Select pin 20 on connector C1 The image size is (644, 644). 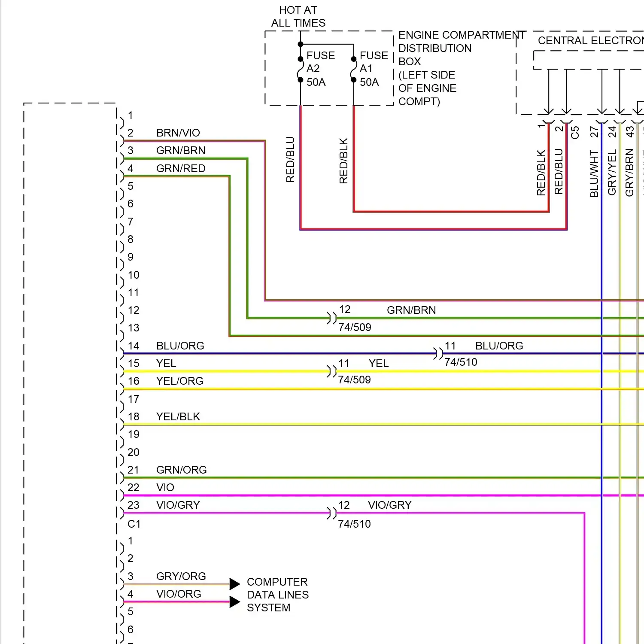tap(134, 452)
